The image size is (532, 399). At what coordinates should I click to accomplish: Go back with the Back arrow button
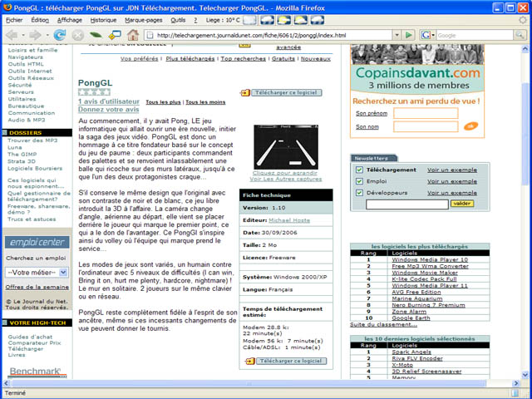point(12,35)
